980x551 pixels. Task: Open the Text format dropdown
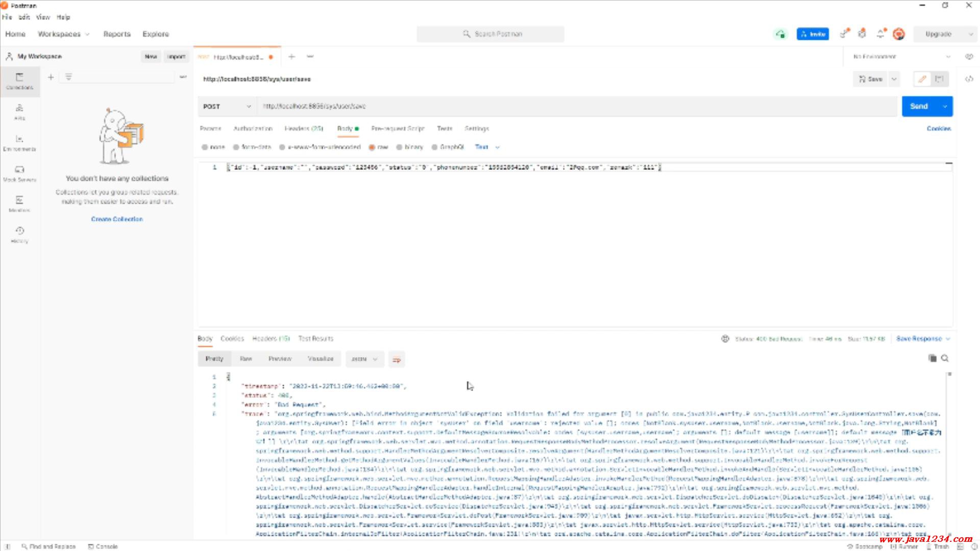point(487,147)
